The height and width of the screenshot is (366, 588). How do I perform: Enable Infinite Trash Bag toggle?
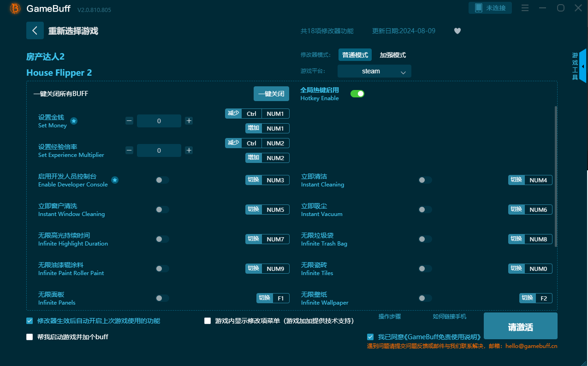425,239
